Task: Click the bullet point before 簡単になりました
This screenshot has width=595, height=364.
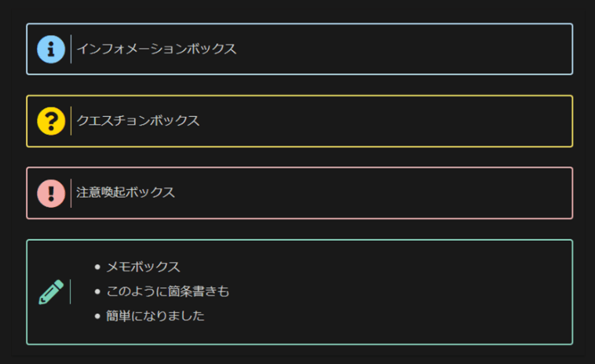Action: [97, 317]
